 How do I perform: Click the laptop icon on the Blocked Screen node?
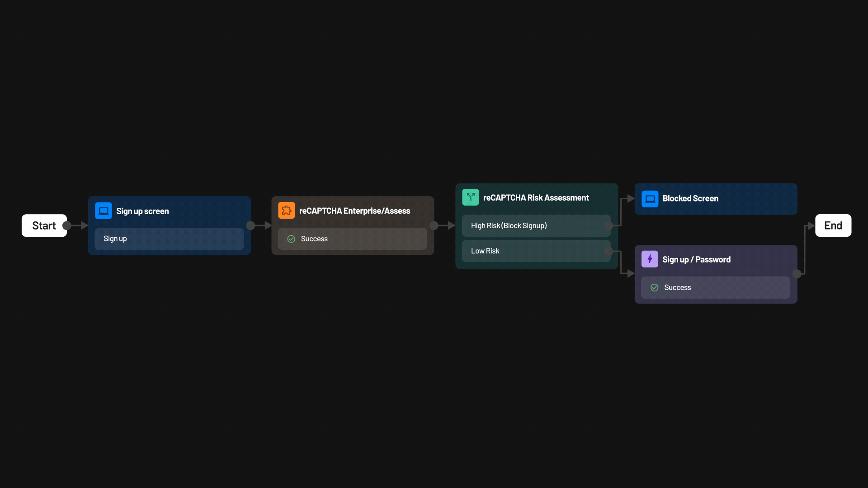coord(651,198)
